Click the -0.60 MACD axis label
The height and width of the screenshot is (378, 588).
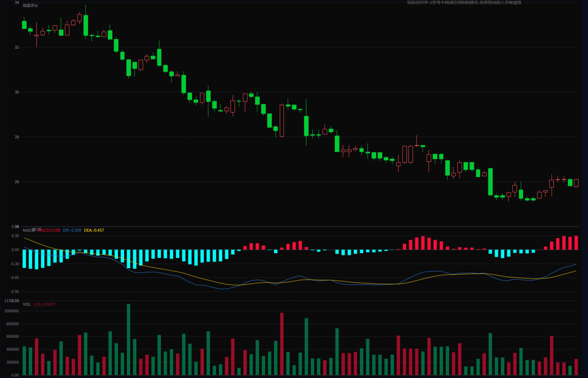pyautogui.click(x=15, y=278)
